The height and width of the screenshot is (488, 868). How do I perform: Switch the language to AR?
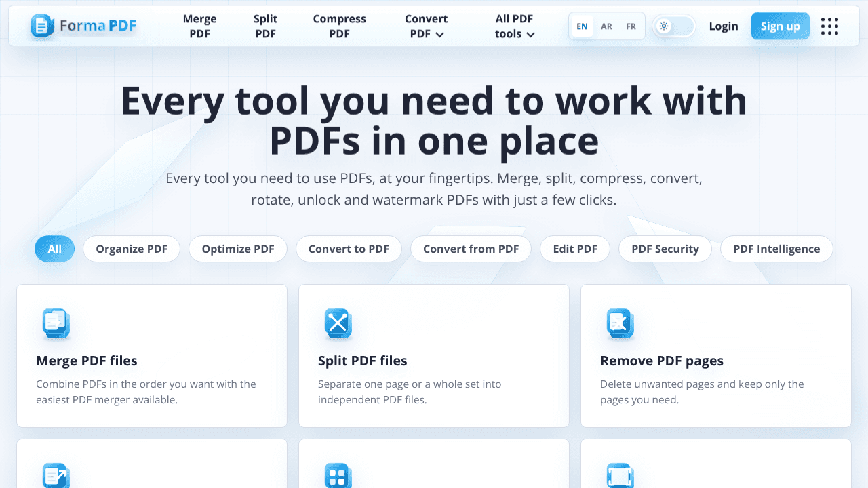click(x=606, y=26)
